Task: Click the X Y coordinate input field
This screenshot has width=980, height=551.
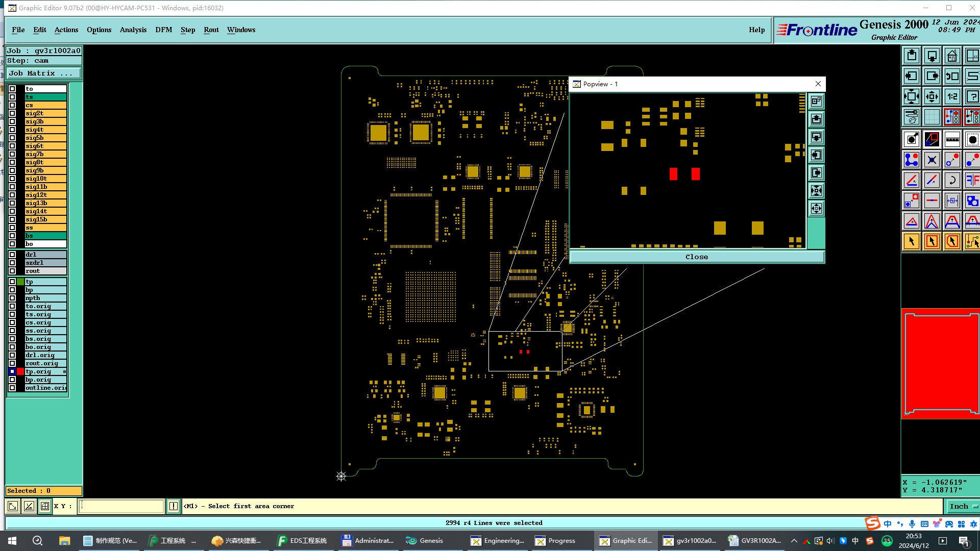Action: tap(121, 506)
